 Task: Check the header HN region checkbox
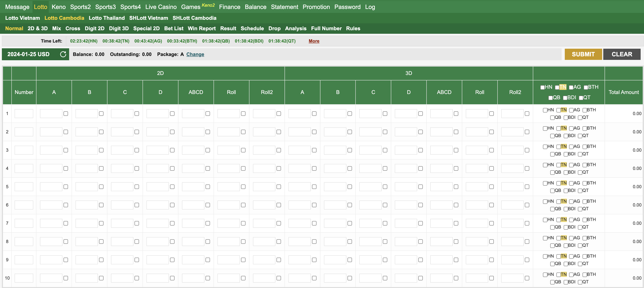[542, 87]
